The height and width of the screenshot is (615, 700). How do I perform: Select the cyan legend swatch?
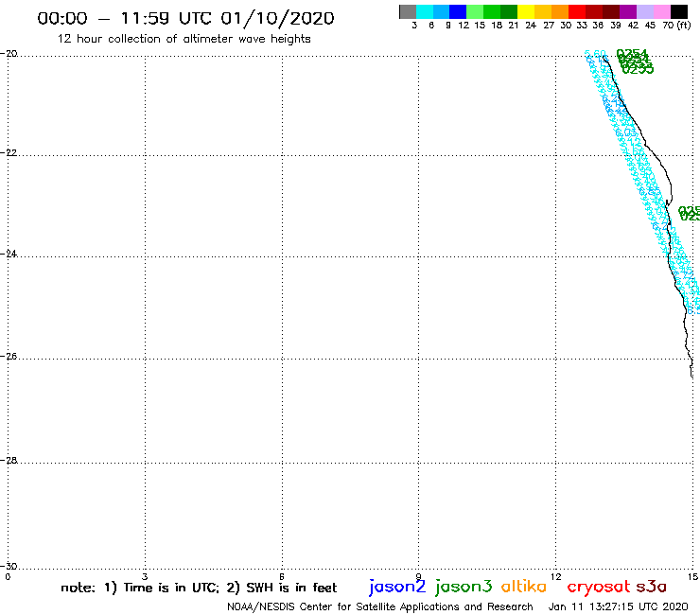424,11
